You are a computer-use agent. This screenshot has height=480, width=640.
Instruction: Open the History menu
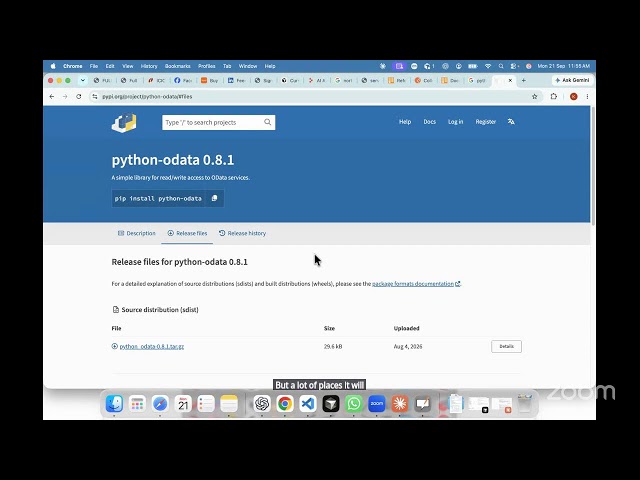pos(149,66)
